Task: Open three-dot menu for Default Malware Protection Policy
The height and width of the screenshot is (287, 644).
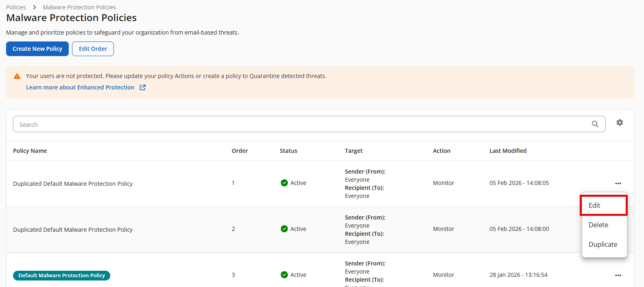Action: [x=618, y=275]
